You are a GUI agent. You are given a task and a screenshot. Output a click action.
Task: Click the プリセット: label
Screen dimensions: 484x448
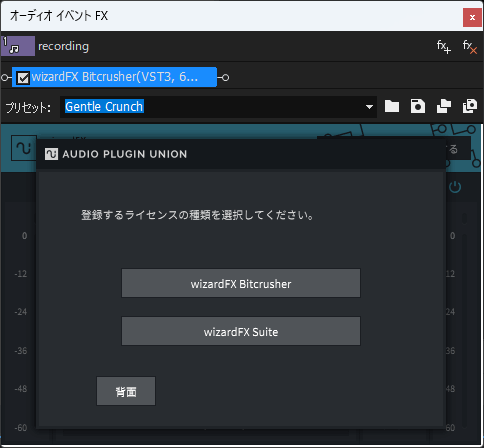[28, 107]
